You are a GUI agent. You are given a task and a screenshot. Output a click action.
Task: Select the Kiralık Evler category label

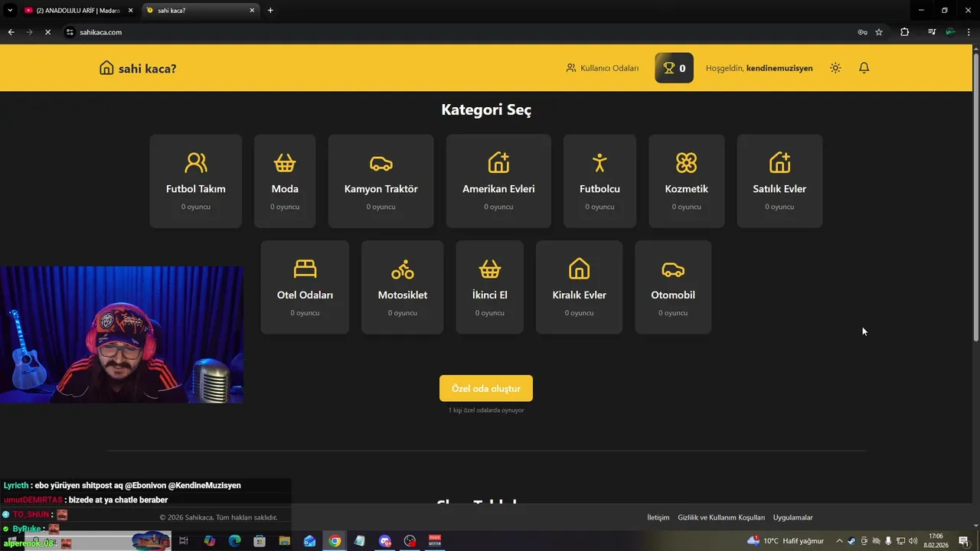pyautogui.click(x=580, y=295)
